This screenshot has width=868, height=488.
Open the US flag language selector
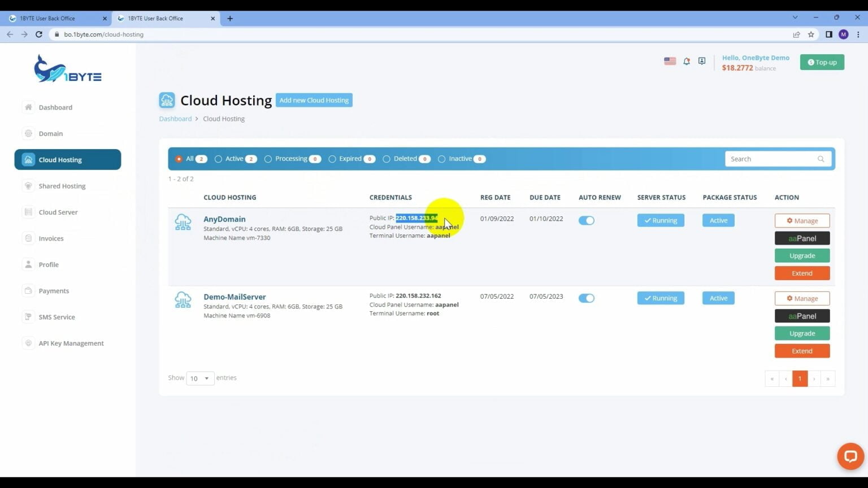point(670,61)
